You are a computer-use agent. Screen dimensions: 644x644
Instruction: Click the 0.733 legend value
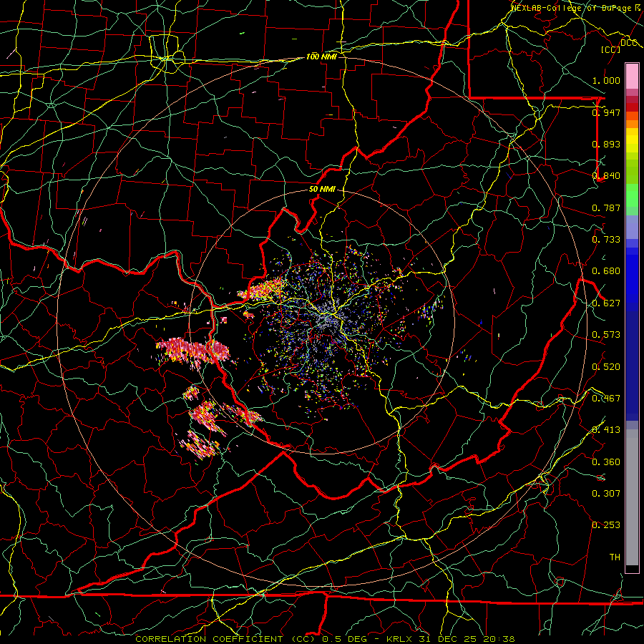pyautogui.click(x=606, y=240)
